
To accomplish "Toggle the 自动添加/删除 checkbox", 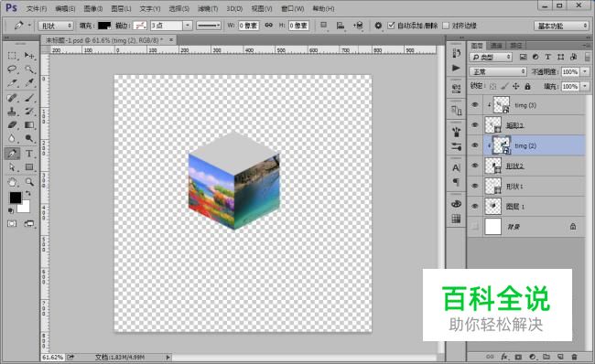I will pyautogui.click(x=391, y=26).
